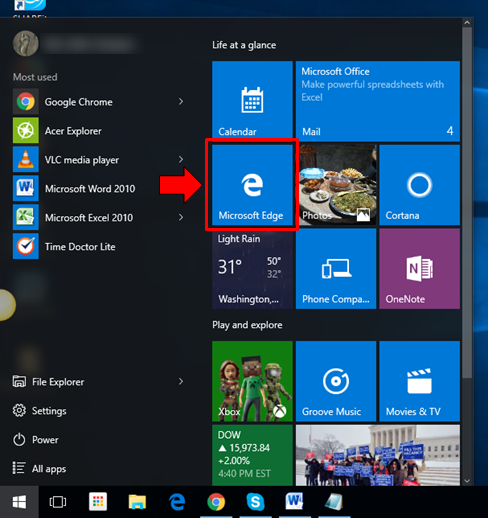Click the Skype icon in taskbar
The image size is (489, 518).
click(x=255, y=502)
